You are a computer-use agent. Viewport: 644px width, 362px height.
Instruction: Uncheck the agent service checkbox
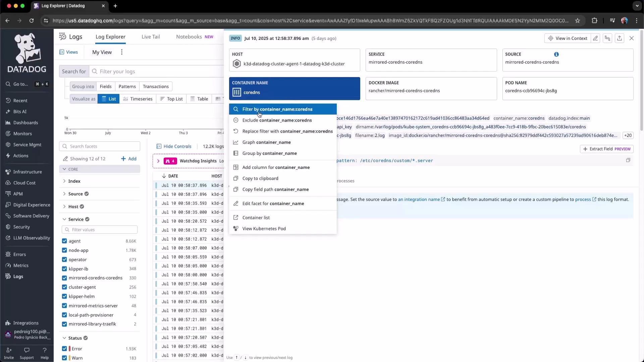[x=64, y=241]
